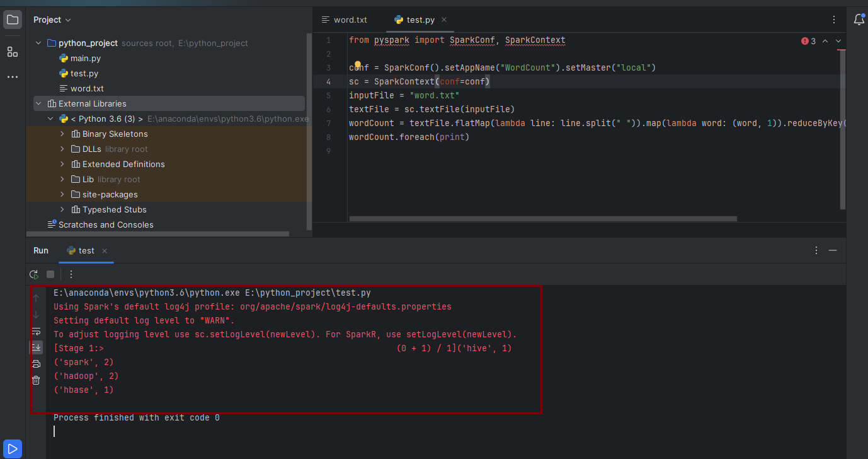Open the Project tool window icon
868x459 pixels.
13,20
